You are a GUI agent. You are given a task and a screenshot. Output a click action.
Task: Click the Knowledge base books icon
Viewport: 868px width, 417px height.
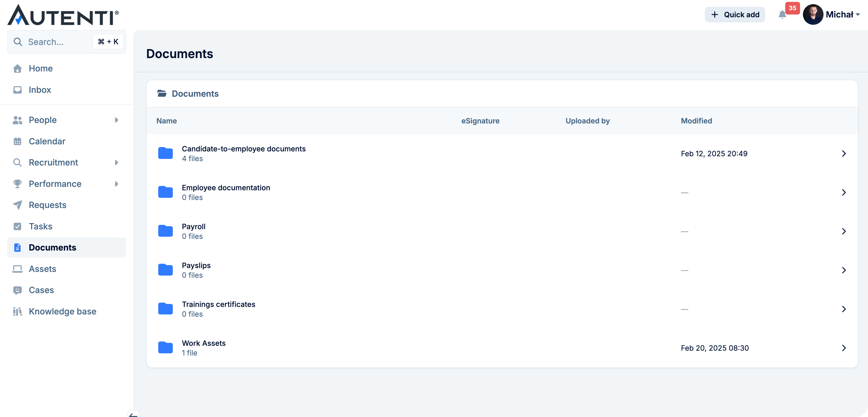(17, 312)
